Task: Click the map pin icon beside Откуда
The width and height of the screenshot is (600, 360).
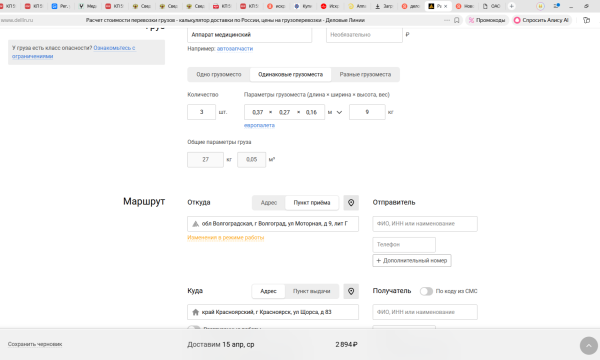Action: pos(351,203)
